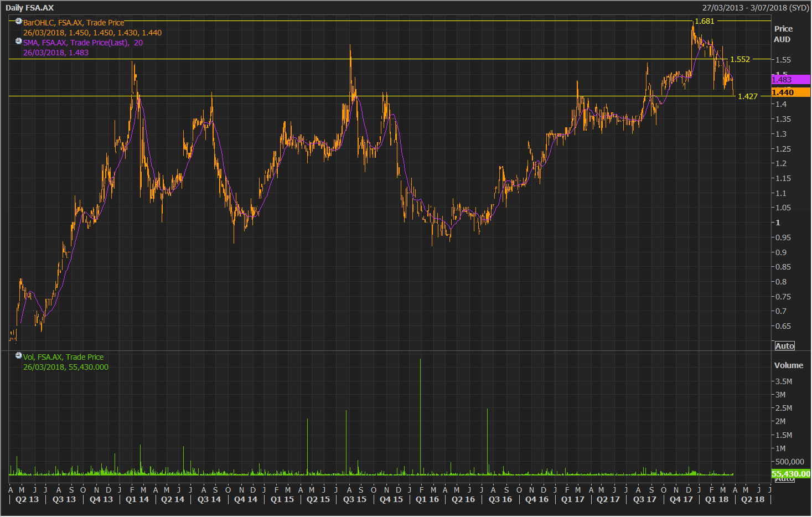Click the 1.05 price axis value
The width and height of the screenshot is (812, 517).
click(x=783, y=208)
